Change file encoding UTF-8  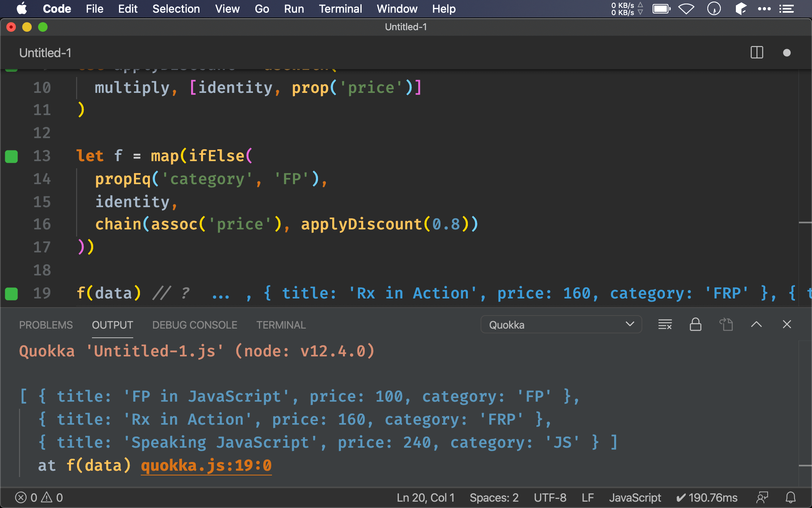tap(550, 498)
